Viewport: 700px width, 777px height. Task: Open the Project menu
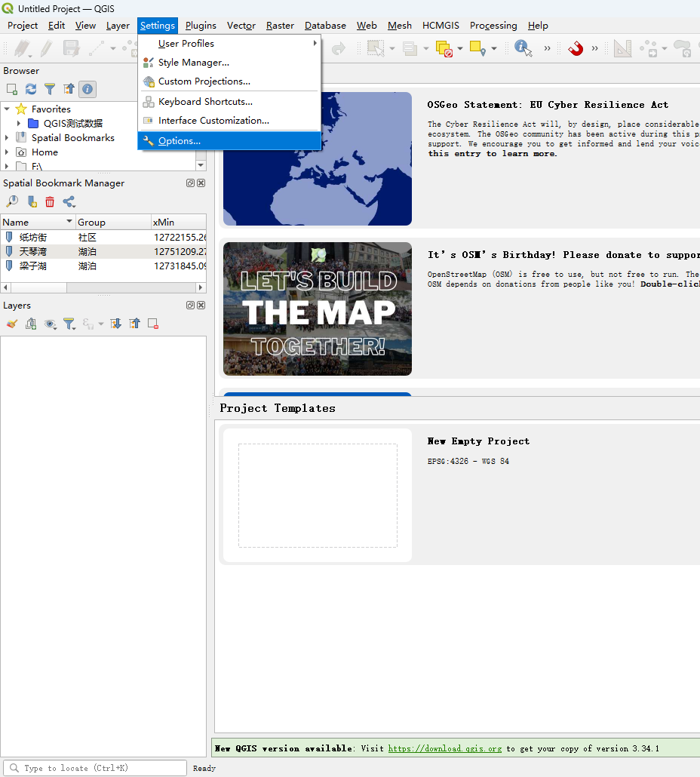tap(23, 26)
